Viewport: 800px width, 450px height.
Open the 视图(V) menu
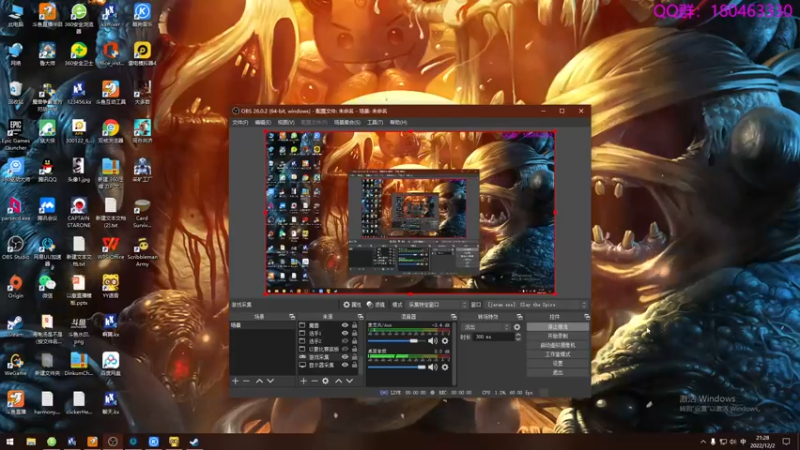coord(286,122)
